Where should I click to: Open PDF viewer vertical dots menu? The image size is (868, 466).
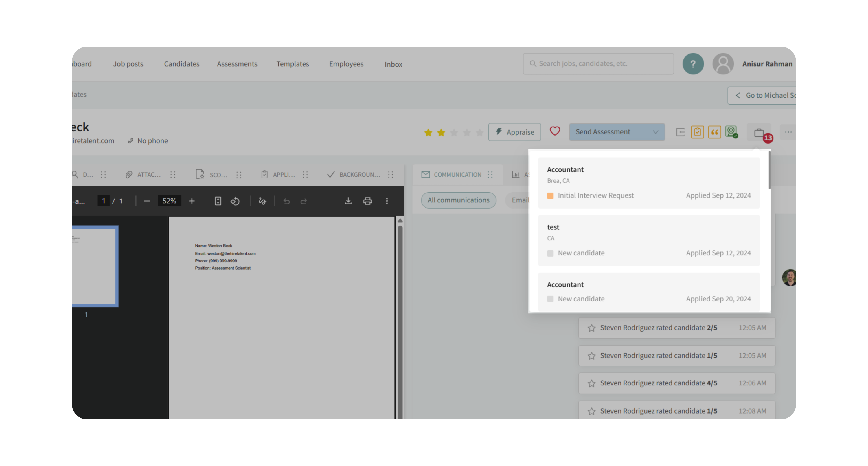[387, 201]
